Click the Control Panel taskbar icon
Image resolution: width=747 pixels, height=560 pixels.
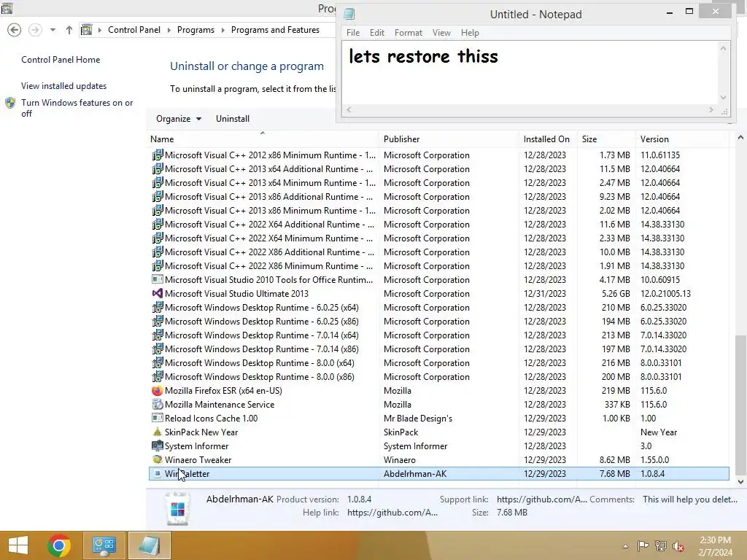[x=104, y=545]
